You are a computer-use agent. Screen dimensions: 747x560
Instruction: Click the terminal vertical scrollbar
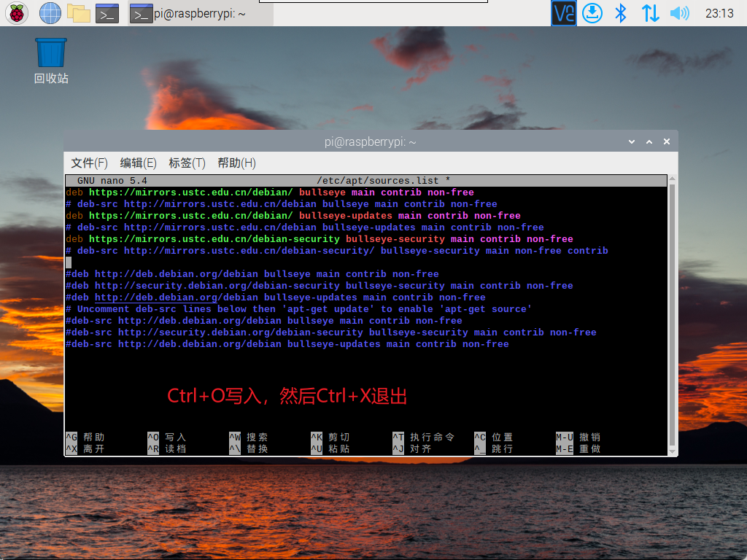click(672, 315)
